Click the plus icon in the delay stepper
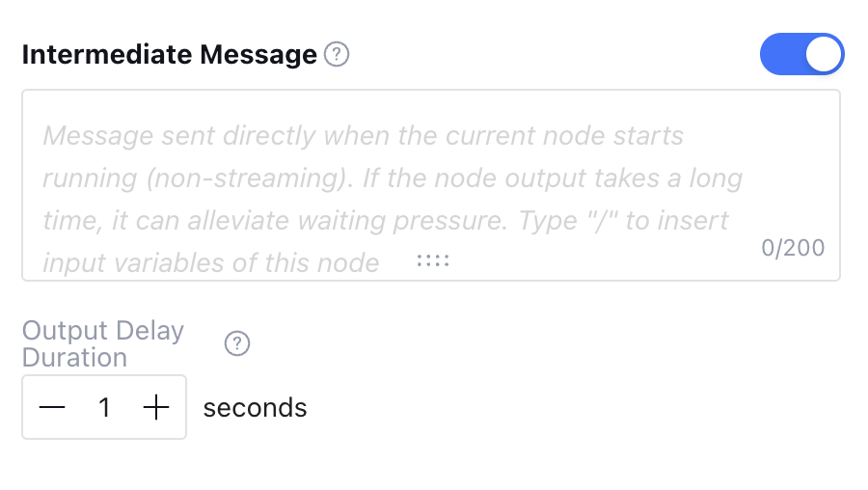 (156, 408)
